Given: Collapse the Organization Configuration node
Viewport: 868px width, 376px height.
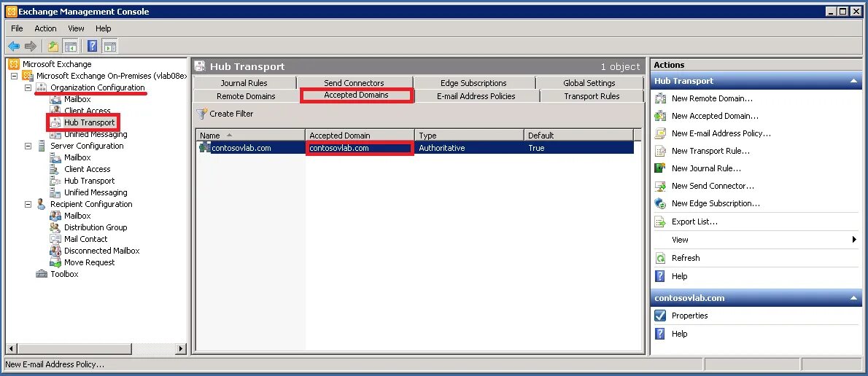Looking at the screenshot, I should [28, 87].
